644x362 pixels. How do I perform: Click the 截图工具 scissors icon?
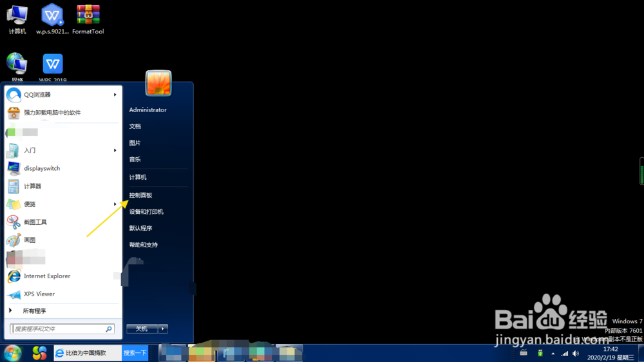click(14, 222)
